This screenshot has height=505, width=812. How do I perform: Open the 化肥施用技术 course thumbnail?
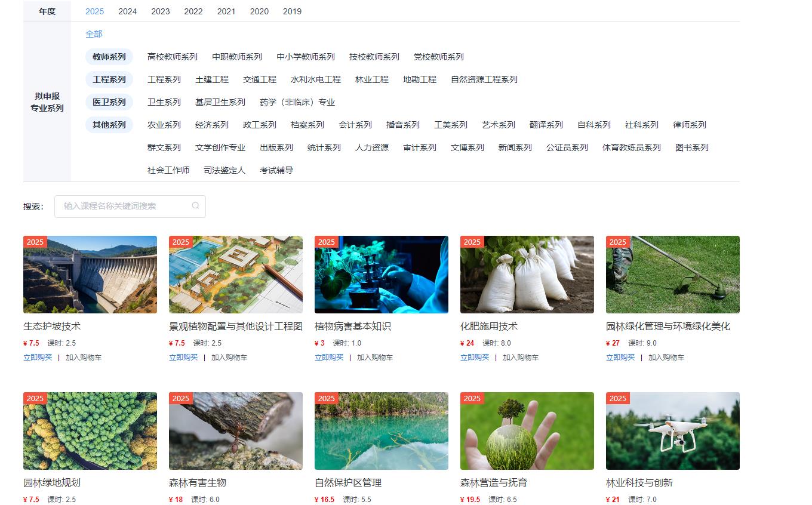click(527, 275)
